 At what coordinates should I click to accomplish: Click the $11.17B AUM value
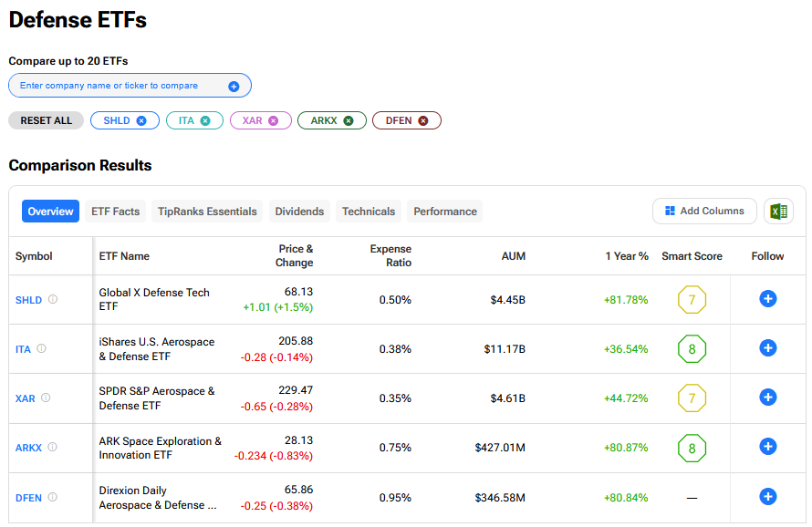point(505,349)
